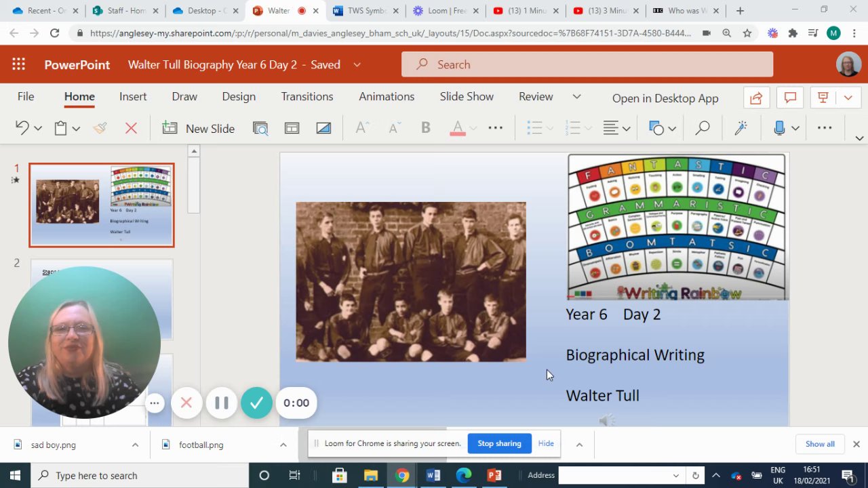Expand the Shapes dropdown arrow
This screenshot has width=868, height=488.
(x=672, y=128)
